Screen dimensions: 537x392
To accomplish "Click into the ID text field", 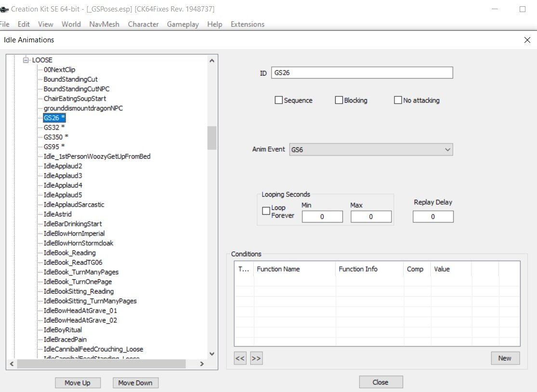I will pos(362,73).
